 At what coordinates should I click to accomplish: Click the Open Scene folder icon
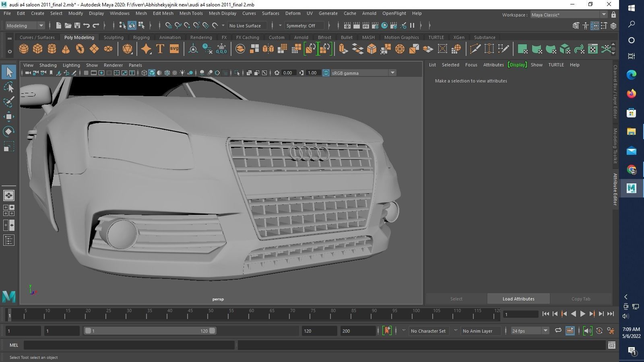[x=68, y=26]
